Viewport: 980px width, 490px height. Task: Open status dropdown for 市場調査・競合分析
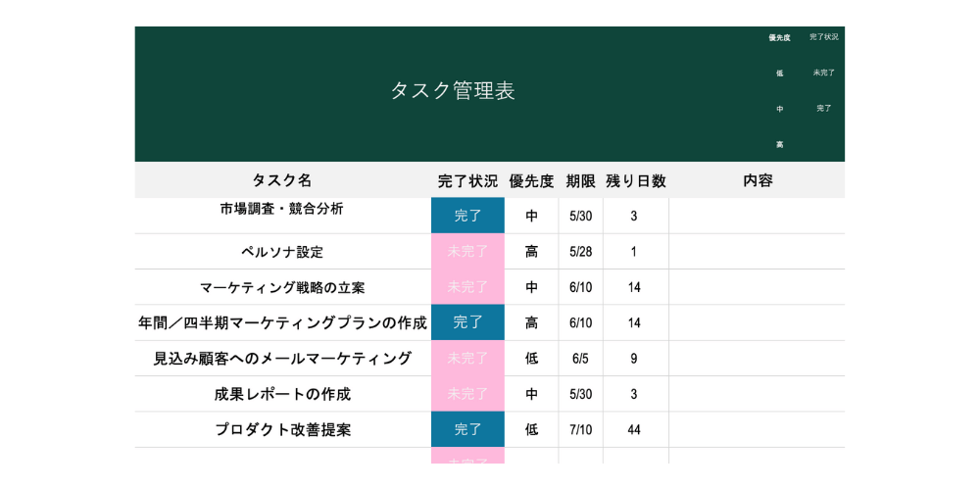coord(467,216)
